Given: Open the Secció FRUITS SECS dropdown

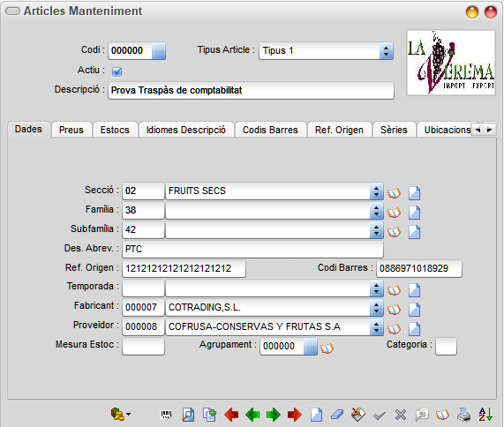Looking at the screenshot, I should pos(376,191).
